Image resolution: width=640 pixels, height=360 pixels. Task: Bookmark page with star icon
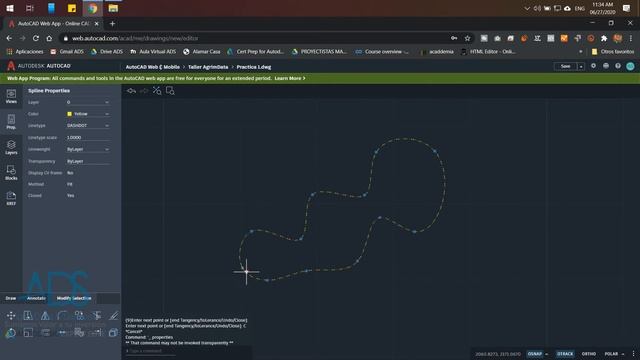pos(467,38)
